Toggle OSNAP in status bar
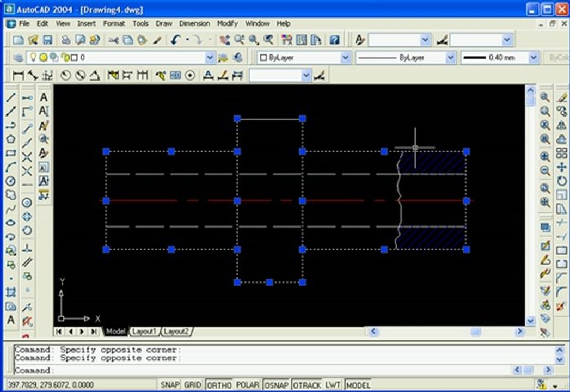 (277, 385)
